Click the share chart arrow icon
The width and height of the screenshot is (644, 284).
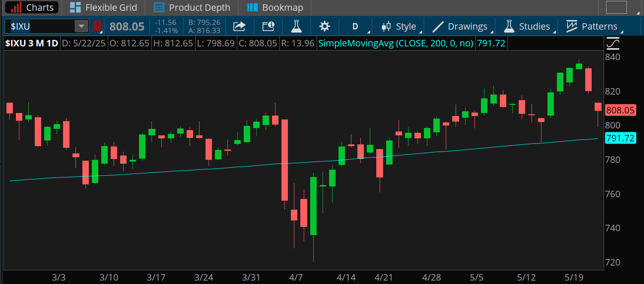[x=239, y=26]
